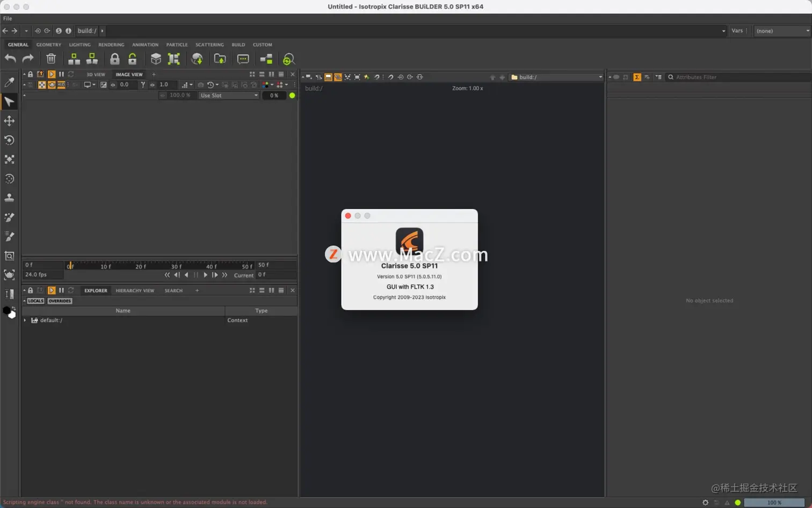Viewport: 812px width, 508px height.
Task: Switch to the SEARCH tab
Action: tap(173, 291)
